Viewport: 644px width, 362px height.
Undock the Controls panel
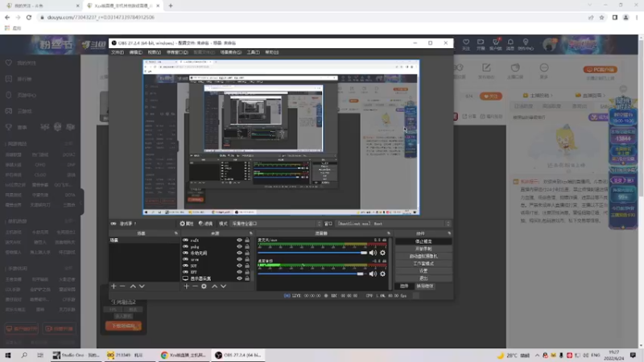(449, 233)
